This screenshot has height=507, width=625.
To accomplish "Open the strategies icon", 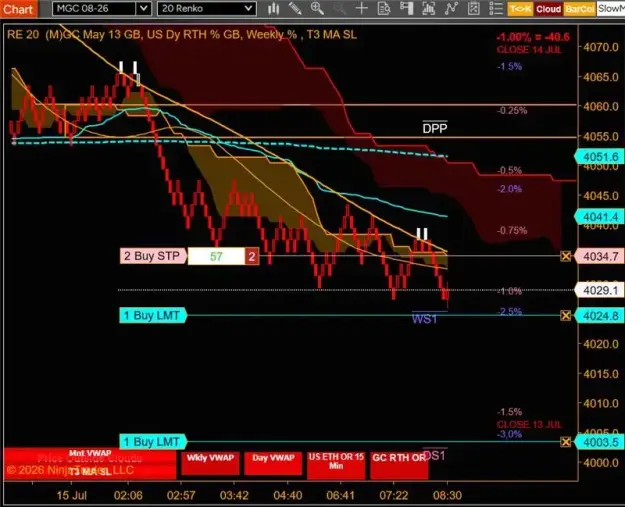I will pos(451,8).
